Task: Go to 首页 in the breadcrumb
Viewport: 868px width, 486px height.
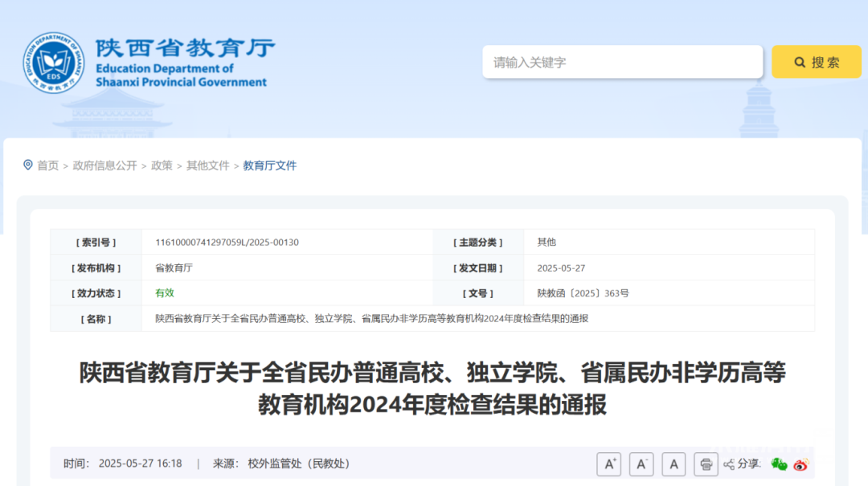Action: 48,165
